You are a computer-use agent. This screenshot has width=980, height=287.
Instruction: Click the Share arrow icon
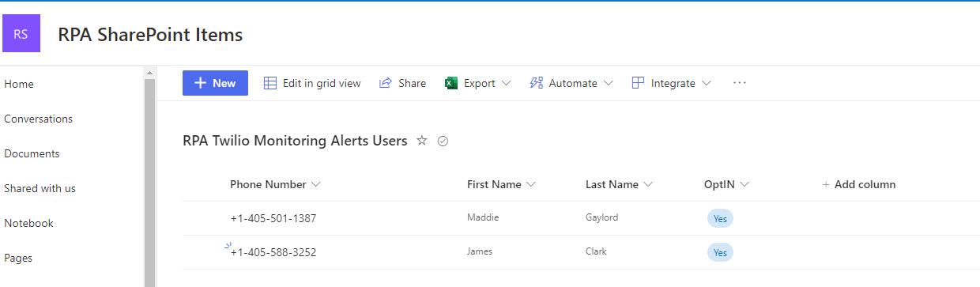pos(386,83)
